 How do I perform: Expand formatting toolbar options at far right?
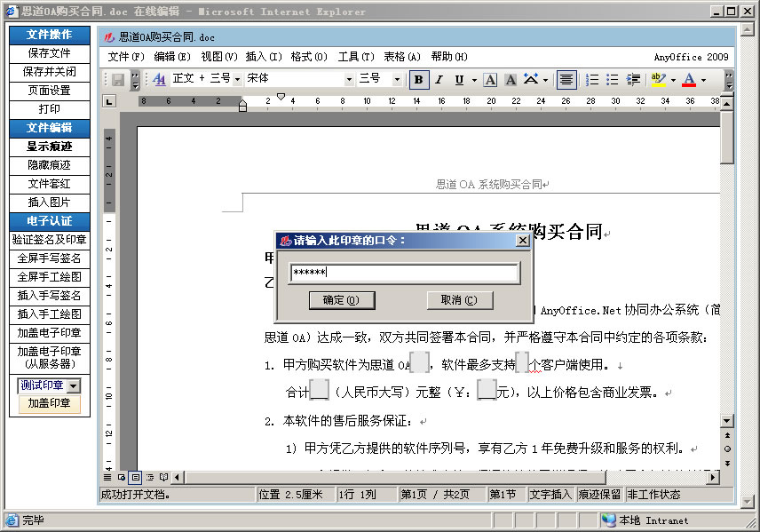coord(729,80)
